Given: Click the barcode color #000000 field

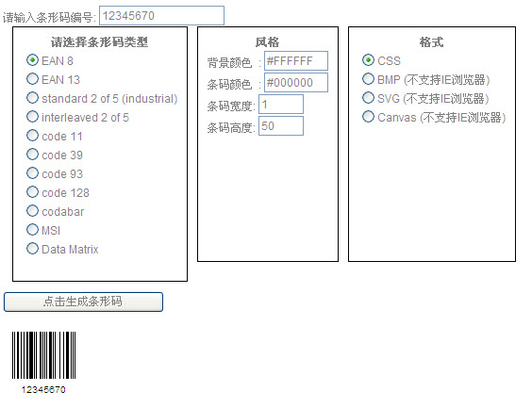Looking at the screenshot, I should point(296,83).
